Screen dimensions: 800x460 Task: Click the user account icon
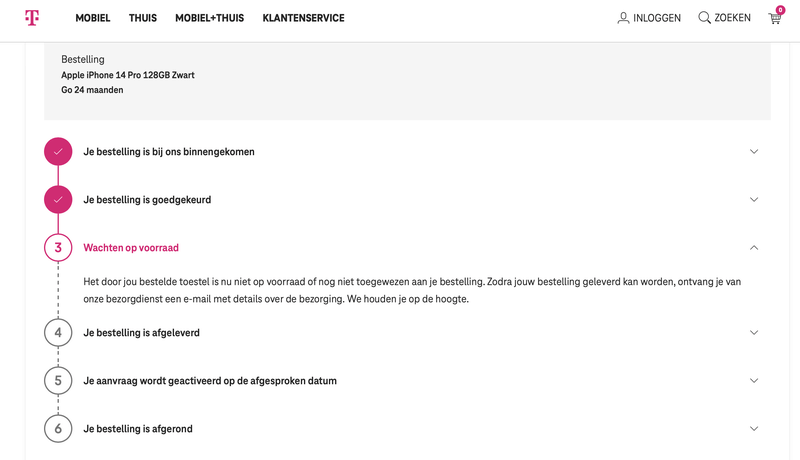(x=623, y=18)
